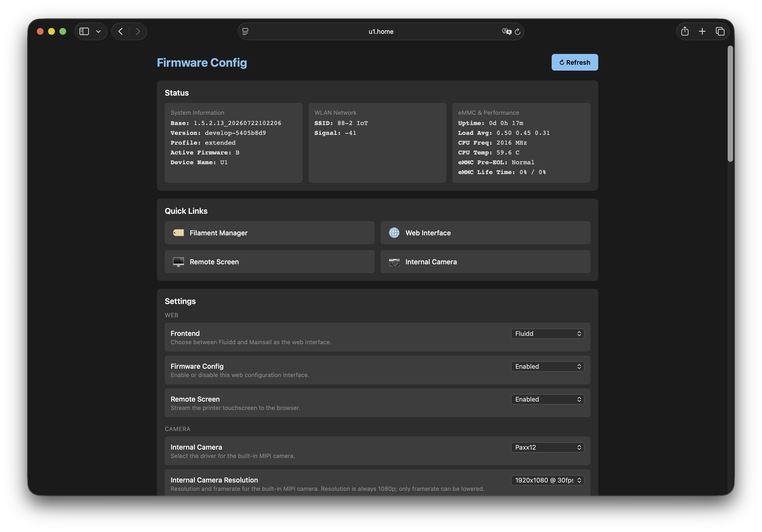
Task: Click the filament spool tag icon
Action: 178,233
